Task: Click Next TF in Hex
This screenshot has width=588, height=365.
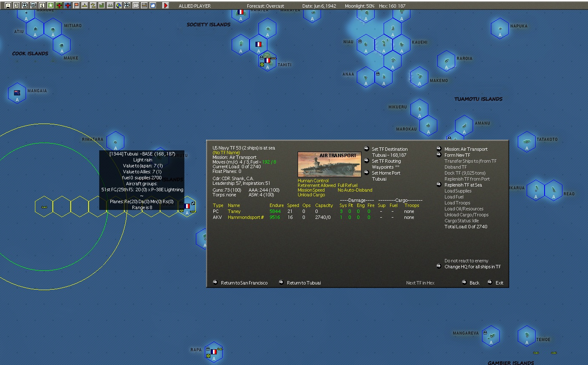Action: pyautogui.click(x=420, y=283)
